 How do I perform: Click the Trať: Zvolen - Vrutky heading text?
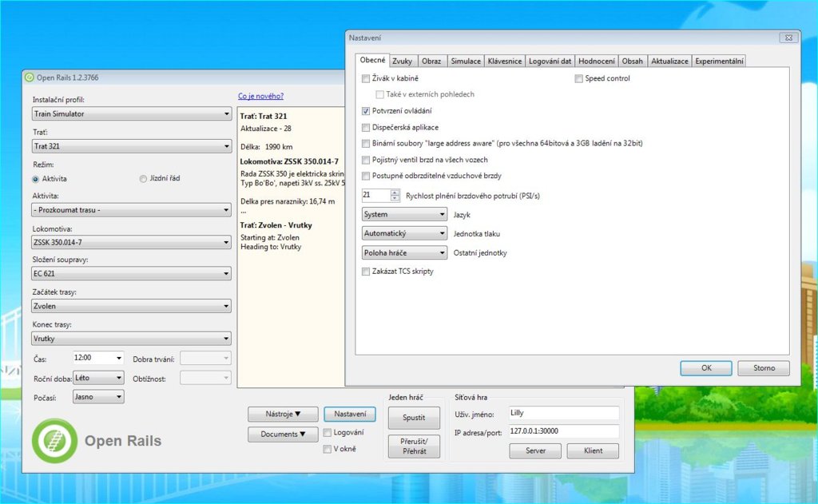pos(276,225)
